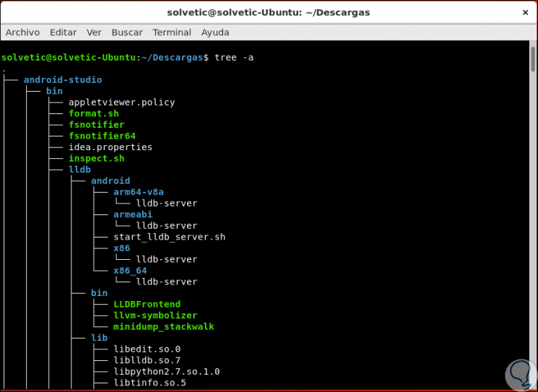Click LLDBFrontend executable name
The height and width of the screenshot is (392, 538).
[x=147, y=304]
